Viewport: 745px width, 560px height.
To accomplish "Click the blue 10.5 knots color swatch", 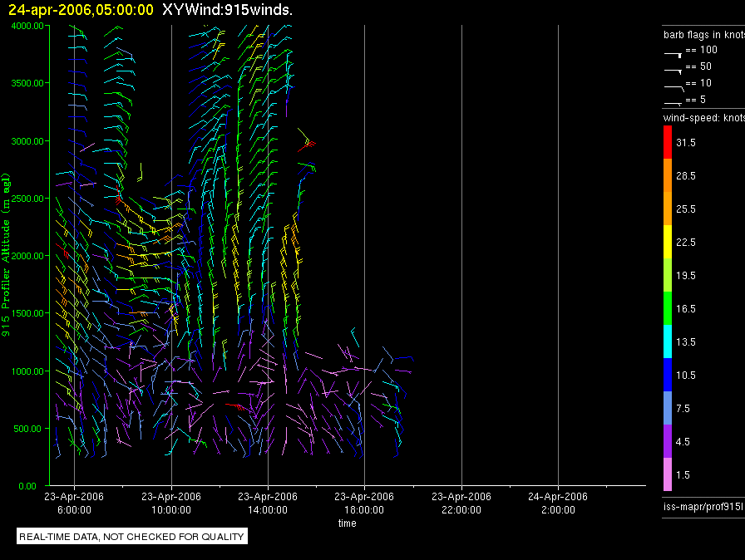I will (667, 375).
